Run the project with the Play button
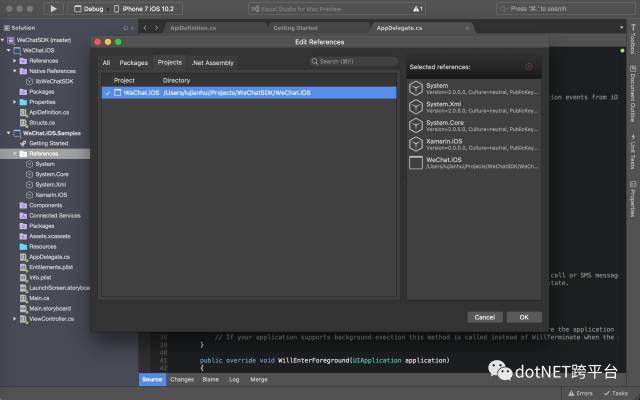The height and width of the screenshot is (400, 640). pyautogui.click(x=53, y=9)
